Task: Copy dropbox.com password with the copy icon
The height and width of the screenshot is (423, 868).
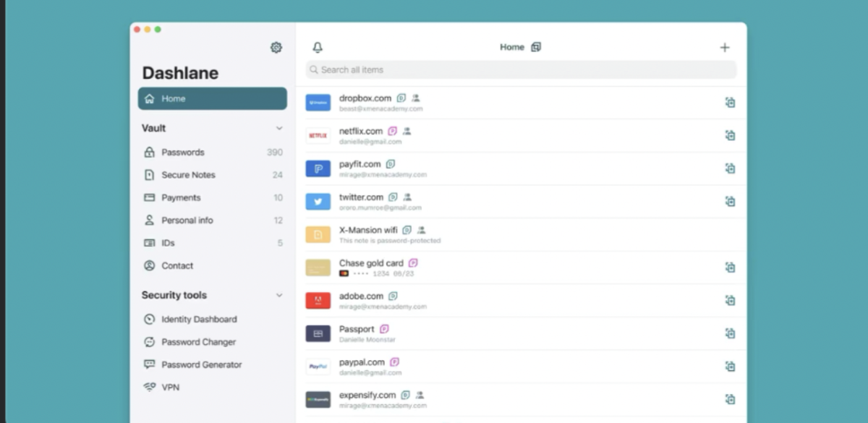Action: 730,103
